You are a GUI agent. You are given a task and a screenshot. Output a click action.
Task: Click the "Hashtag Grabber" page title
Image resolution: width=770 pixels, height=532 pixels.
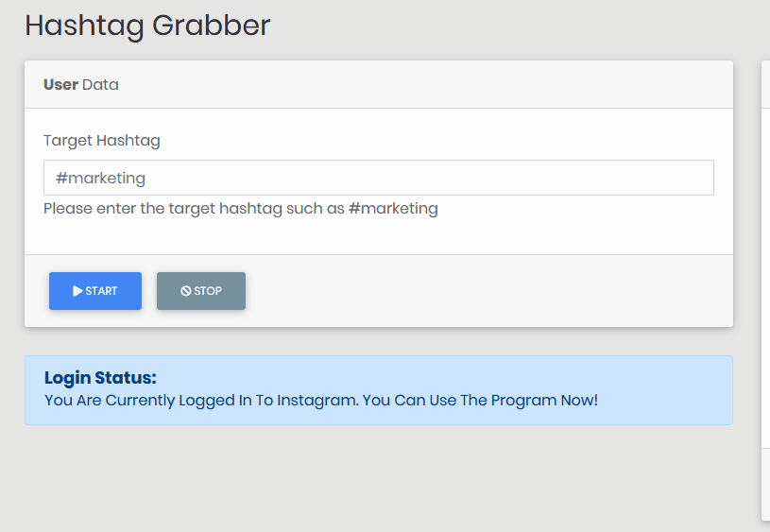click(147, 26)
